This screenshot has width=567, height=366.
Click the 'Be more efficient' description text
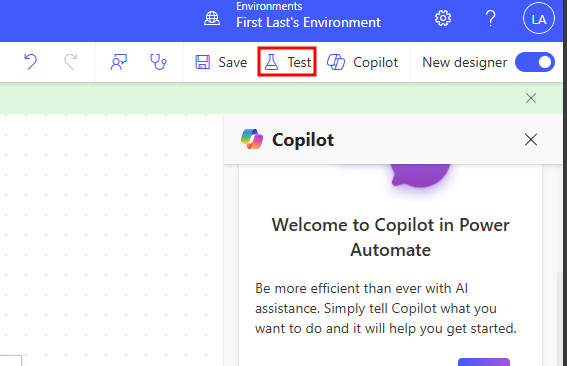tap(386, 308)
